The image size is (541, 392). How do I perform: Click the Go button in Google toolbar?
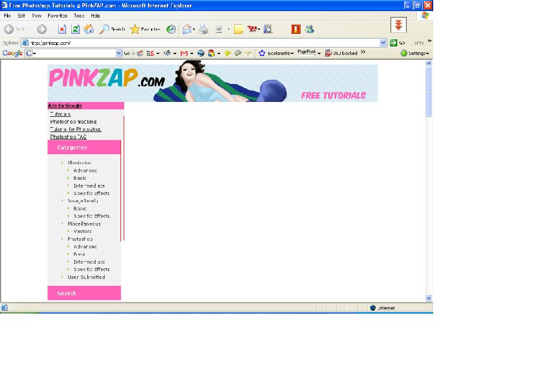(127, 53)
